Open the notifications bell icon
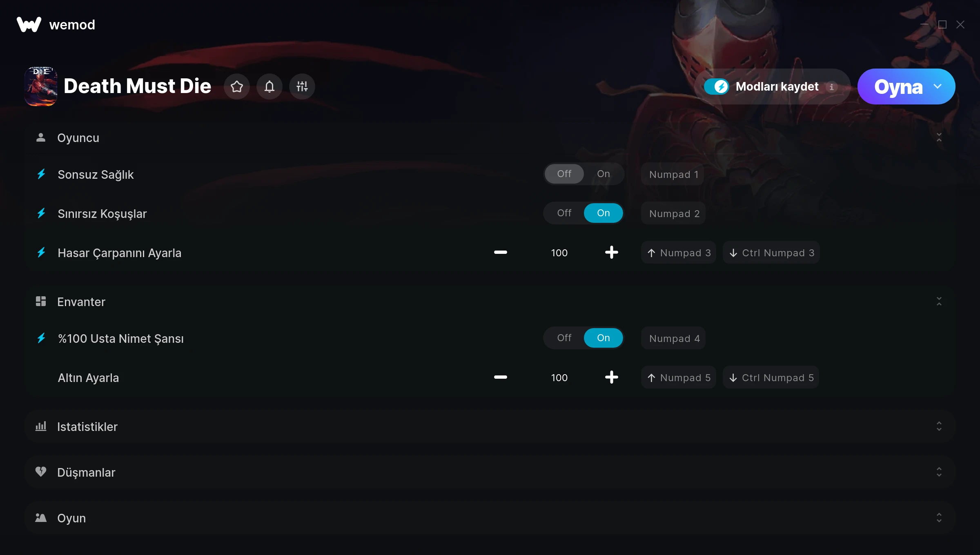The image size is (980, 555). coord(269,87)
